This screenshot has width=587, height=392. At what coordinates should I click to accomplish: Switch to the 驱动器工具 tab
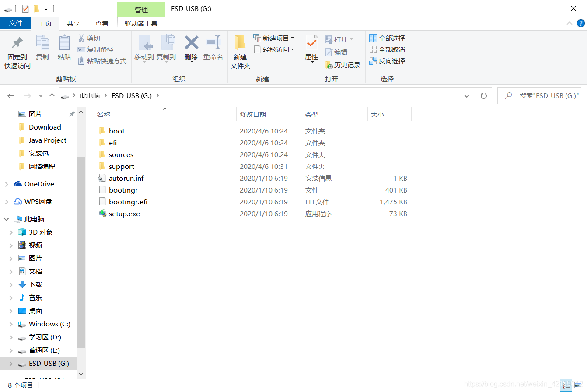[x=141, y=23]
